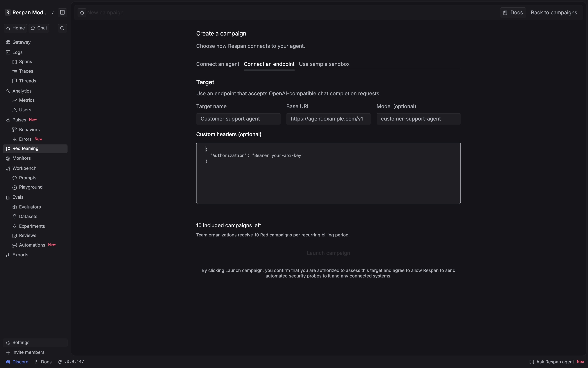Viewport: 588px width, 368px height.
Task: Click Launch campaign button
Action: click(328, 253)
